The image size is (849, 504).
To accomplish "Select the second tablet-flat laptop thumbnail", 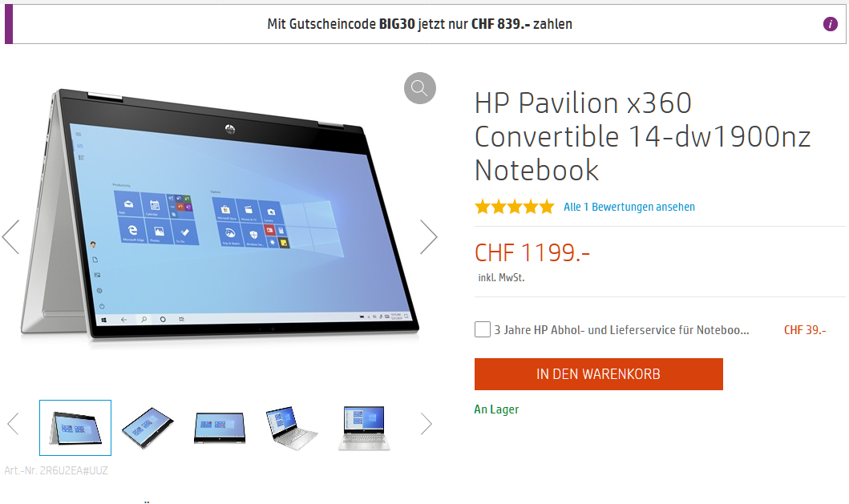I will (148, 428).
